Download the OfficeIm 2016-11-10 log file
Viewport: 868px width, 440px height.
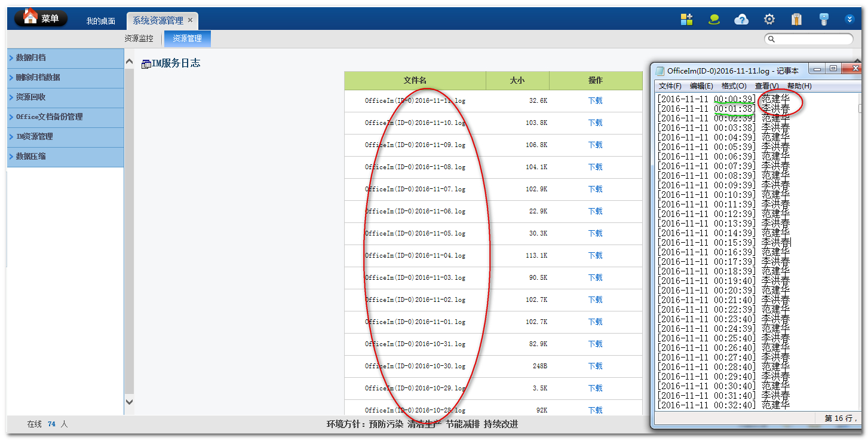(595, 123)
